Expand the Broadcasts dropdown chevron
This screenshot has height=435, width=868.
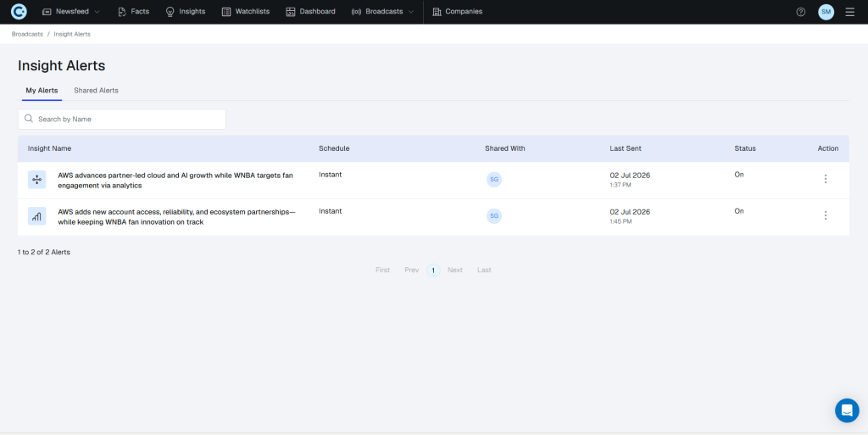pos(411,12)
